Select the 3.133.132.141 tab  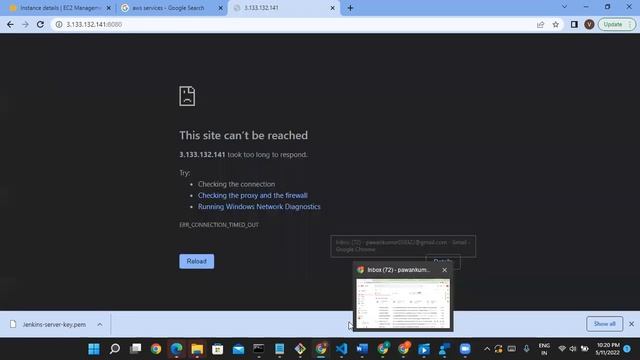pos(284,8)
